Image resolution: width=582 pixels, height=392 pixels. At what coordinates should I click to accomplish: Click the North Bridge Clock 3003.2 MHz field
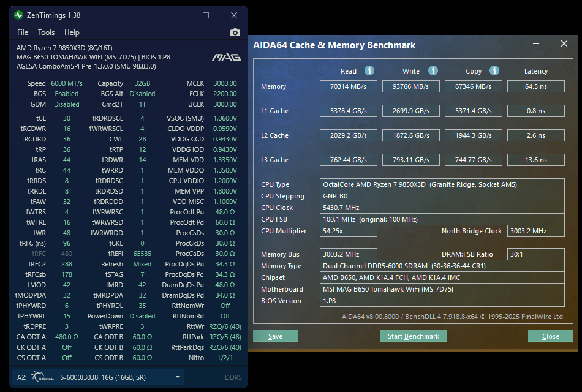coord(536,231)
